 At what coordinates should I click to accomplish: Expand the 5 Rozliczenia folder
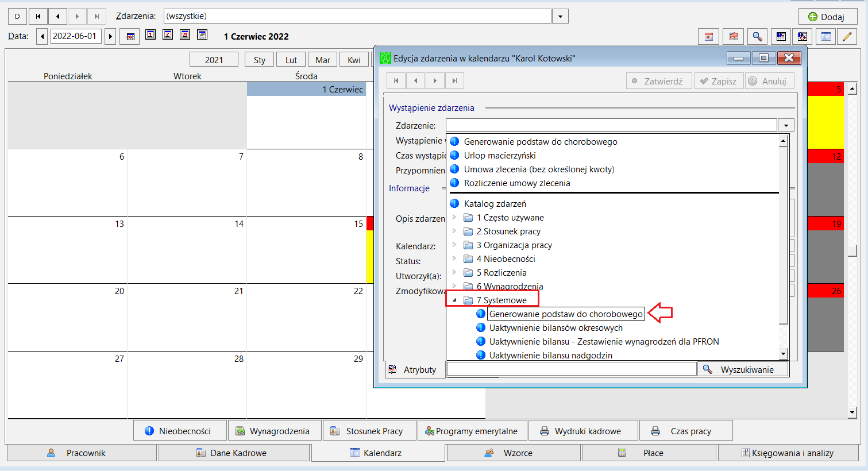point(454,272)
